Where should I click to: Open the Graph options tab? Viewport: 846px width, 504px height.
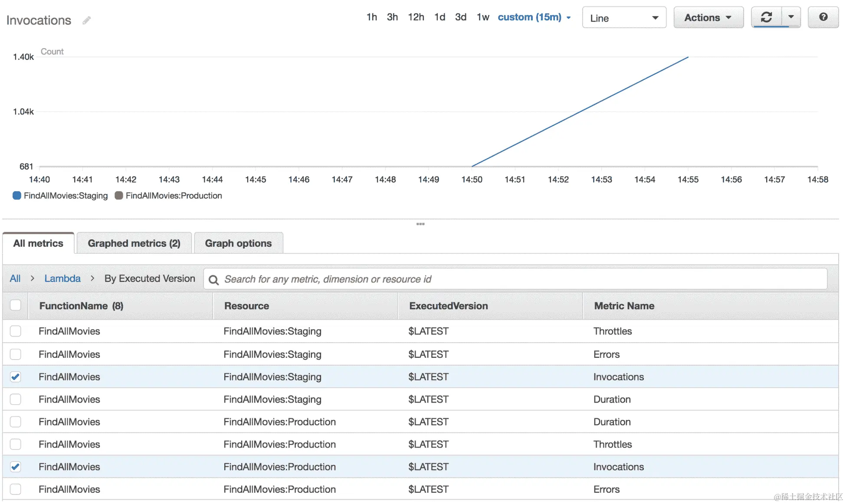click(238, 243)
